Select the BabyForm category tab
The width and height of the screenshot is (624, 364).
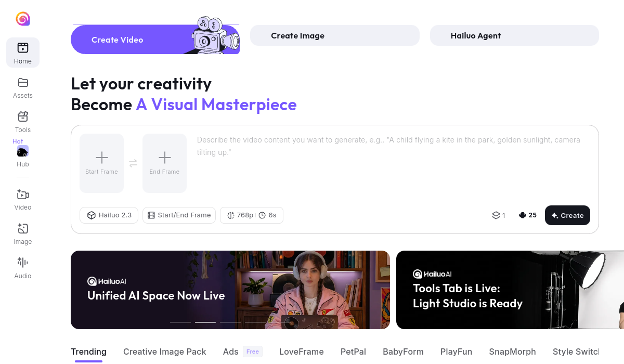pos(403,352)
